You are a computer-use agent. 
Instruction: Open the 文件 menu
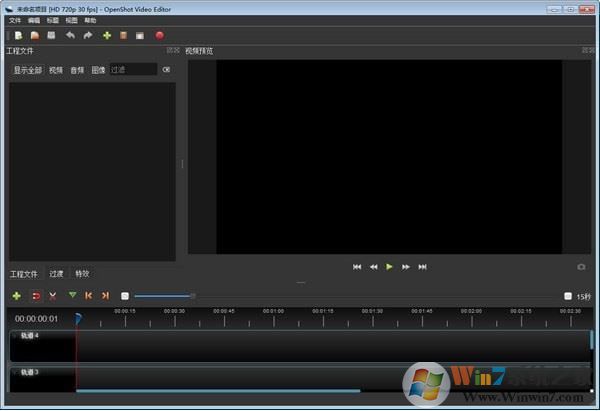pos(15,20)
